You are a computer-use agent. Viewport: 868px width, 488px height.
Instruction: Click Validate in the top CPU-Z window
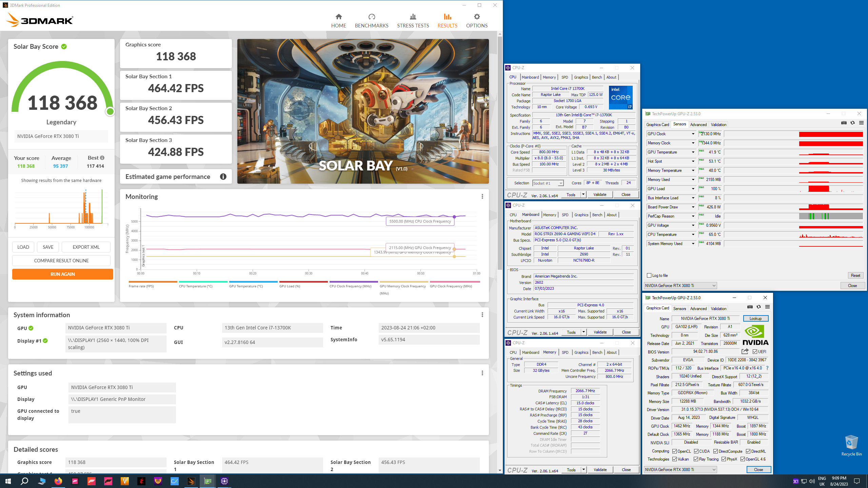[600, 195]
